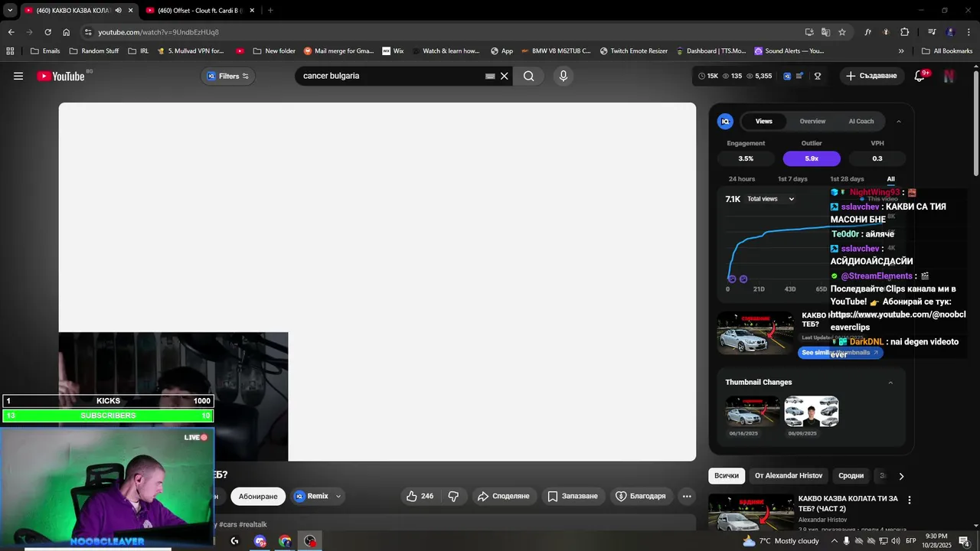Screen dimensions: 980x551
Task: Open the All Bookmarks folder
Action: coord(947,51)
